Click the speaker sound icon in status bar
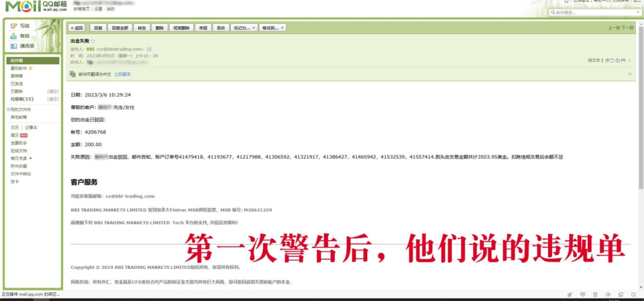This screenshot has width=644, height=301. pos(608,294)
